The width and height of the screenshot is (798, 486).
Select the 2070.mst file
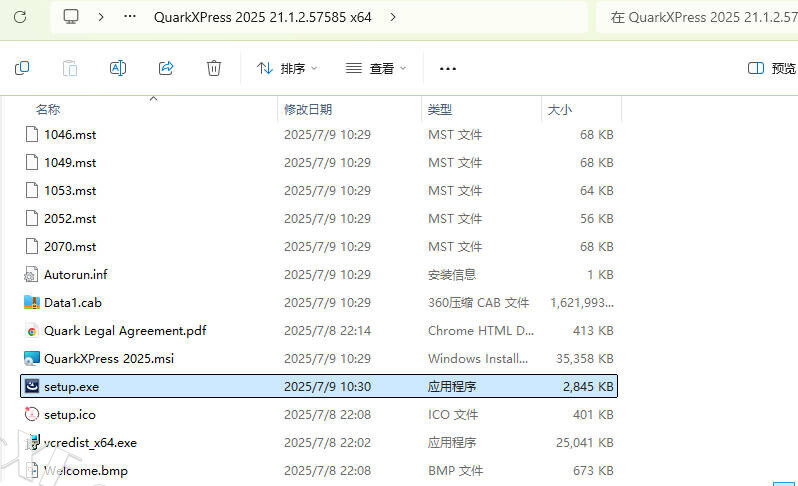(x=70, y=246)
